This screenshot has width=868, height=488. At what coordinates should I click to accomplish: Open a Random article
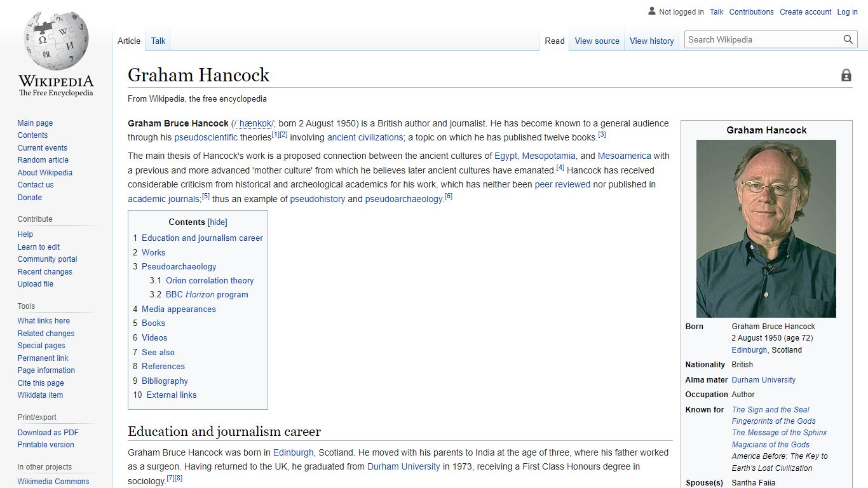click(43, 160)
